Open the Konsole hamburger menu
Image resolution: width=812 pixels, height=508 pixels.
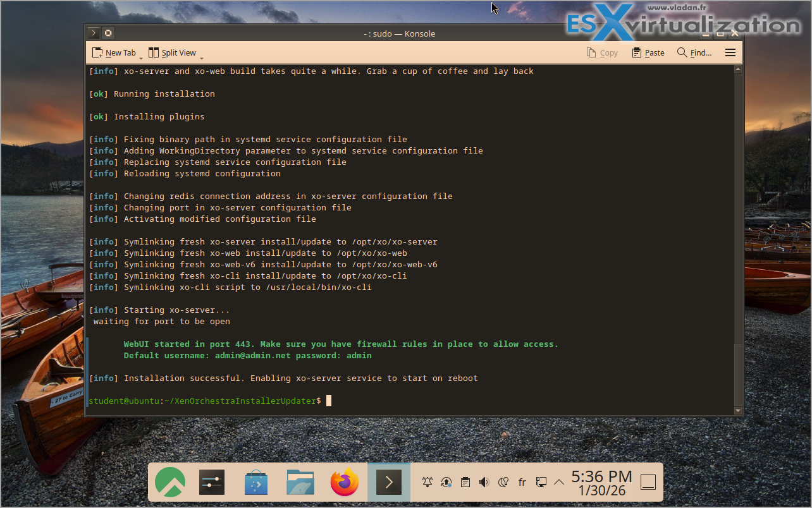(730, 53)
